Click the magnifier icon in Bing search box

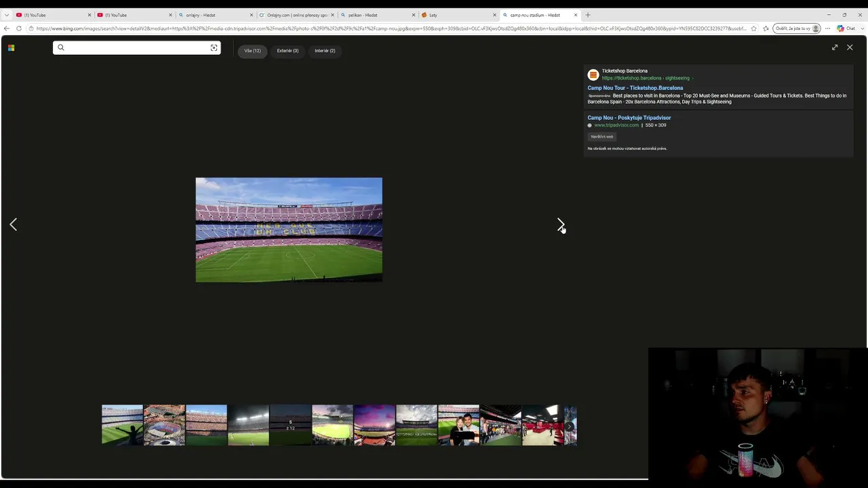click(61, 47)
